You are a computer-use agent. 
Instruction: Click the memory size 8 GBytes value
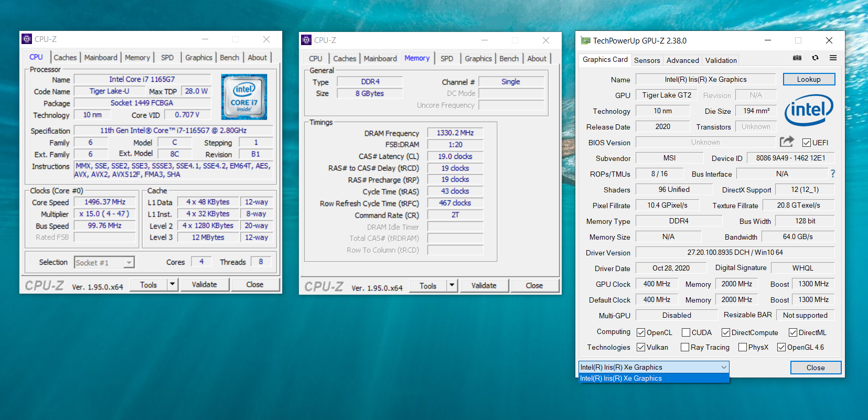point(370,93)
